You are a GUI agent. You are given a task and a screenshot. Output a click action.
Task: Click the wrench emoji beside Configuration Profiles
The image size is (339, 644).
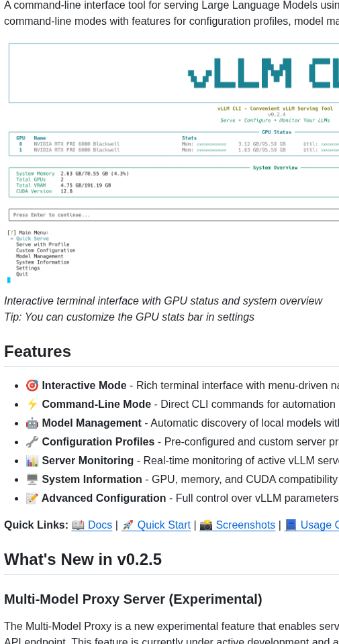coord(32,441)
